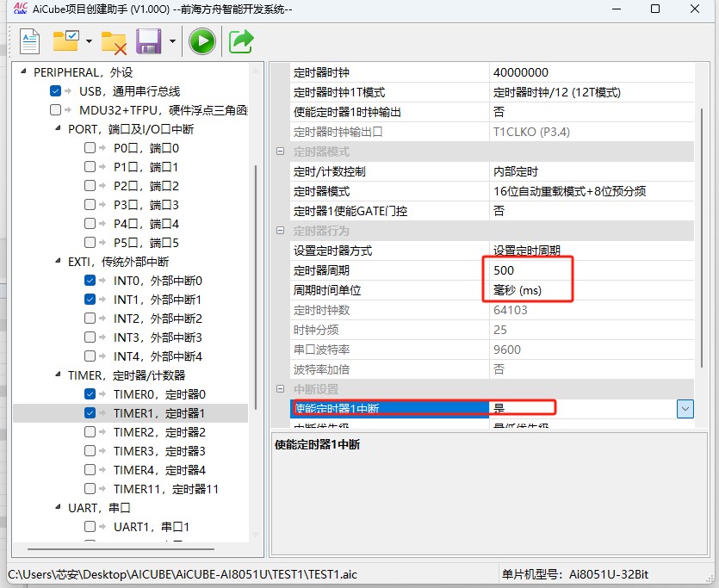Select the INT4 外部中断4 tree item
719x588 pixels.
click(158, 356)
